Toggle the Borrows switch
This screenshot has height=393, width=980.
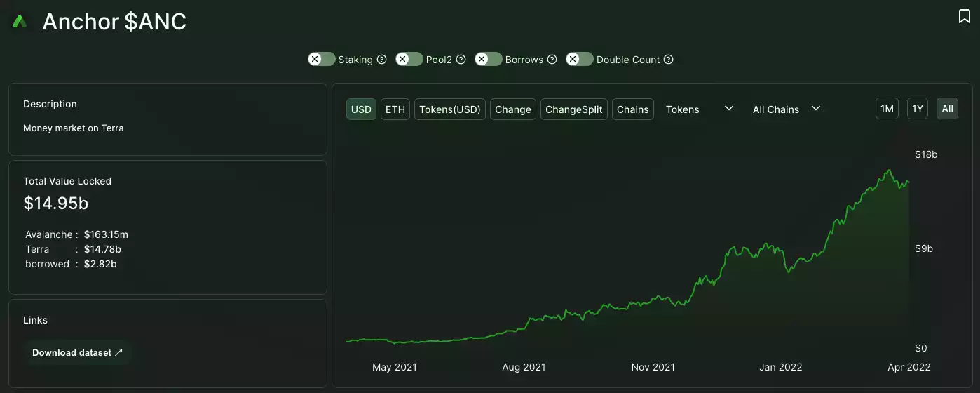pyautogui.click(x=489, y=60)
